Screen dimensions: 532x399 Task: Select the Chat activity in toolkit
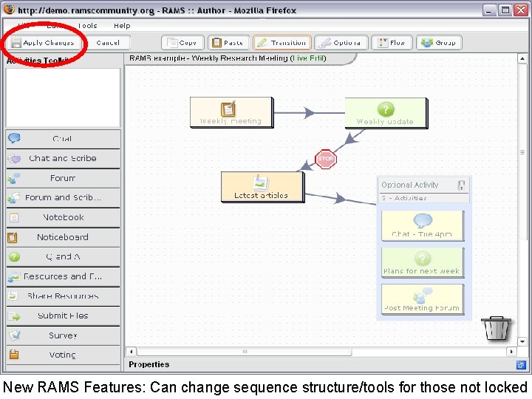click(63, 138)
